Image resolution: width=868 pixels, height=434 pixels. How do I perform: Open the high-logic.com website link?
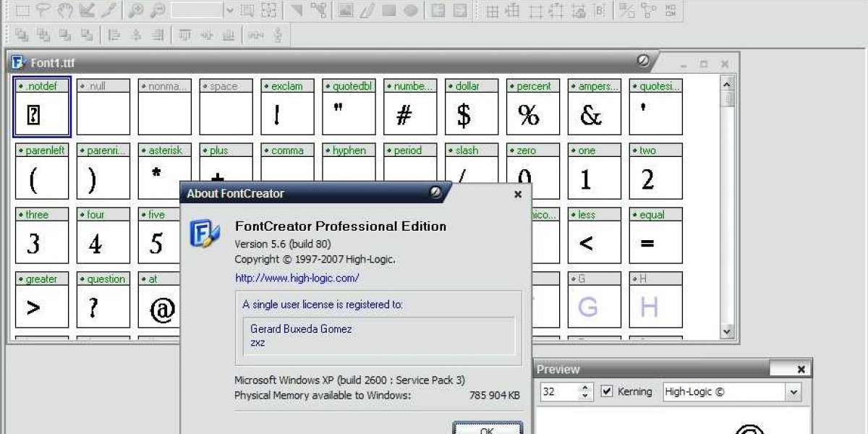pos(297,278)
